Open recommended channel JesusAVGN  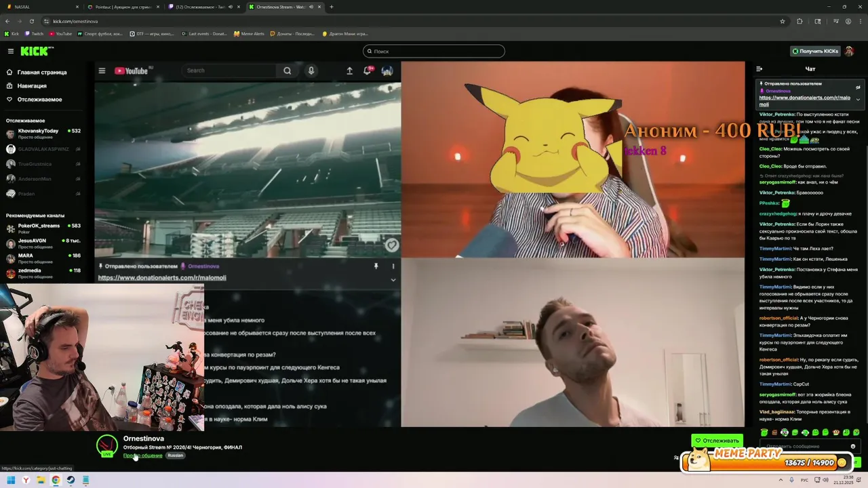pyautogui.click(x=43, y=243)
